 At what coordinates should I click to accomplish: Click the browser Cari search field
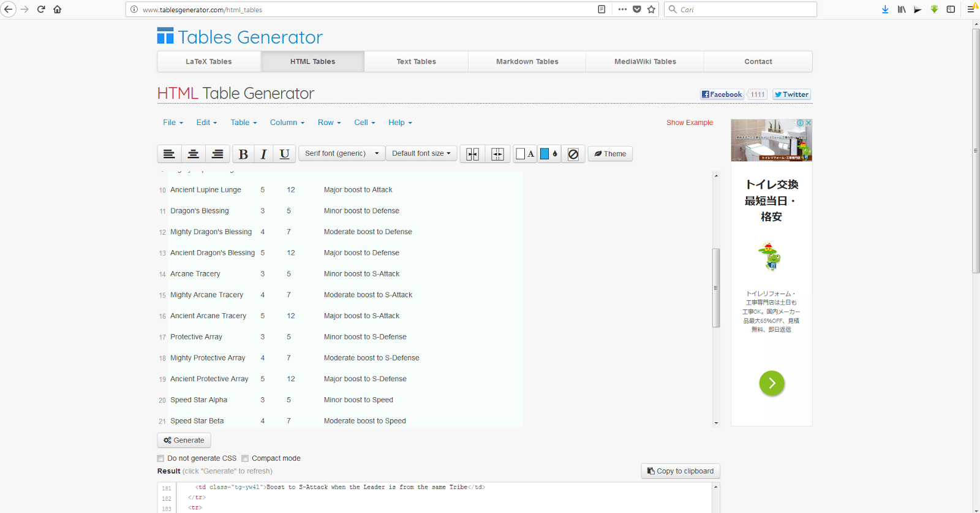741,9
